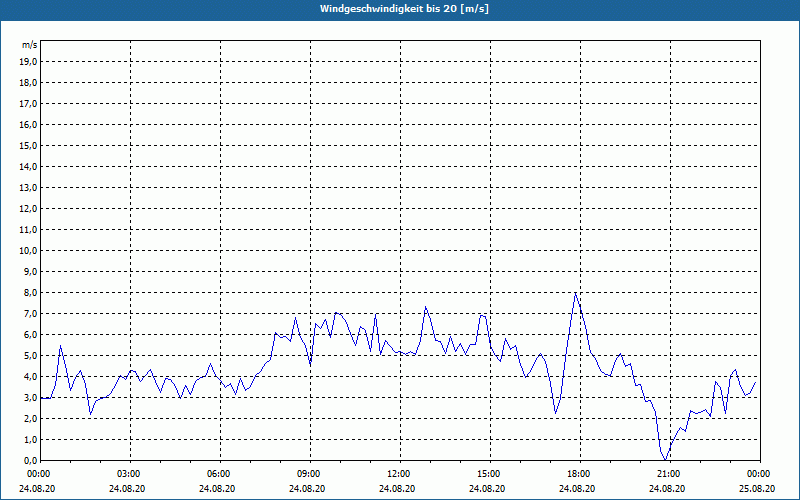Viewport: 800px width, 500px height.
Task: Click the 25.08.20 date label
Action: point(757,488)
